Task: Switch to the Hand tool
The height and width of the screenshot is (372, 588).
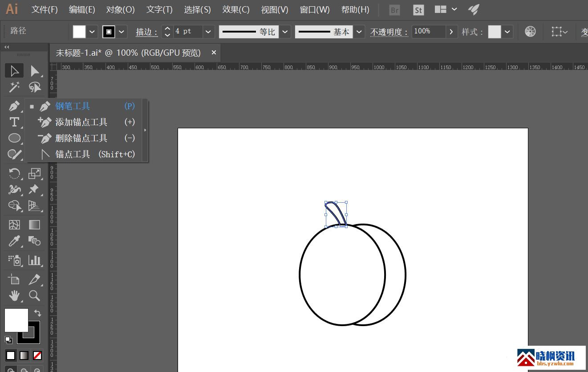Action: pyautogui.click(x=14, y=295)
